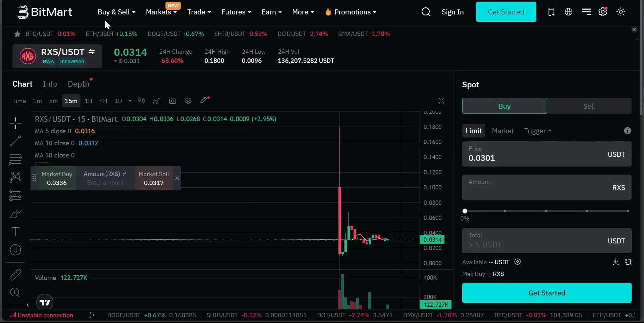Swap pair with RXS/USDT arrows icon
Viewport: 644px width, 323px height.
[92, 52]
